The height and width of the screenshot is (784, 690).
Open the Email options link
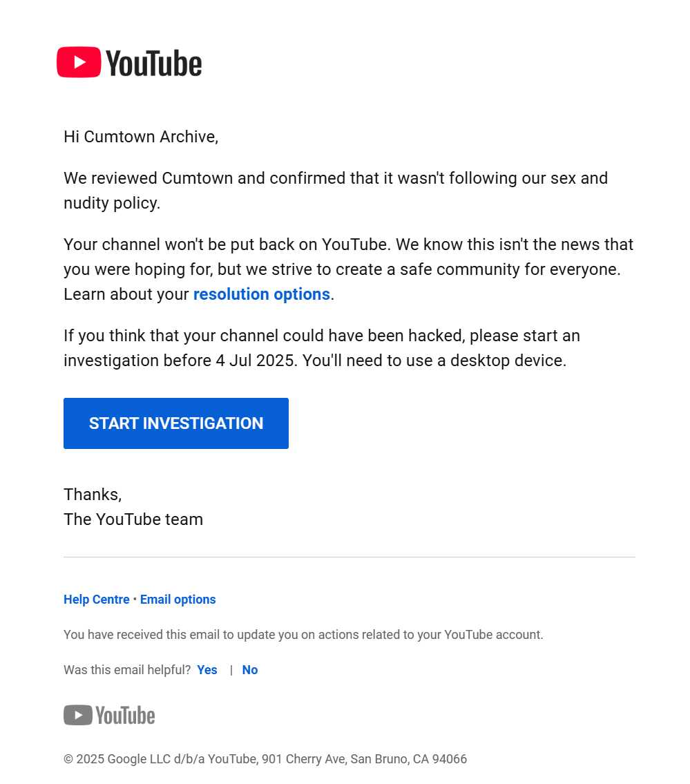coord(178,599)
